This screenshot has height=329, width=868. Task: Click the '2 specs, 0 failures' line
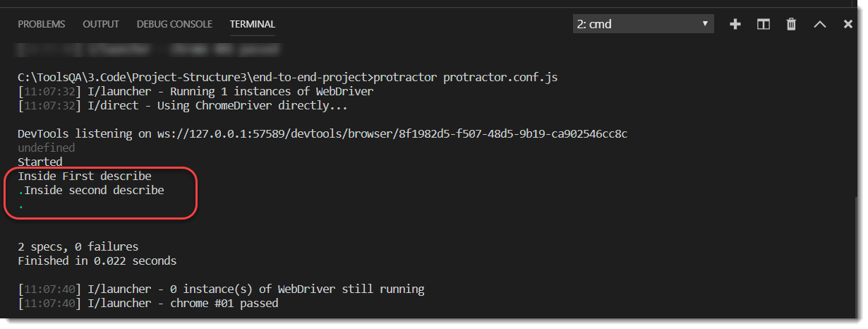[x=78, y=246]
